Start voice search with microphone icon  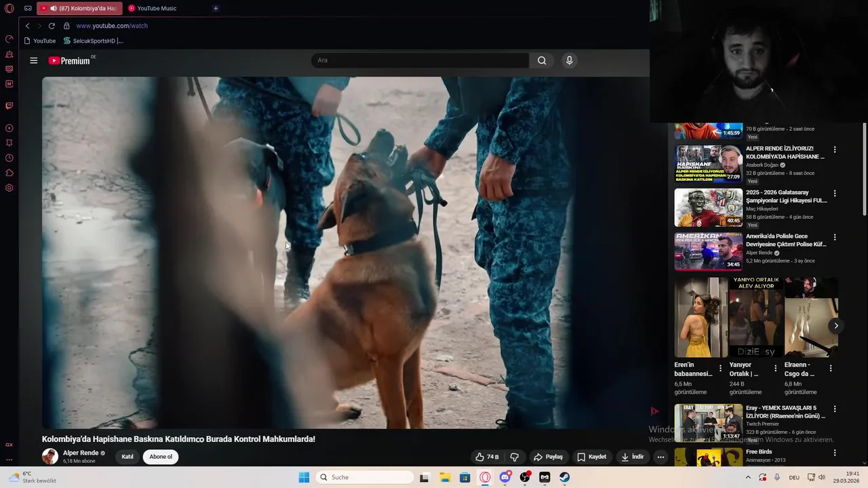[569, 60]
